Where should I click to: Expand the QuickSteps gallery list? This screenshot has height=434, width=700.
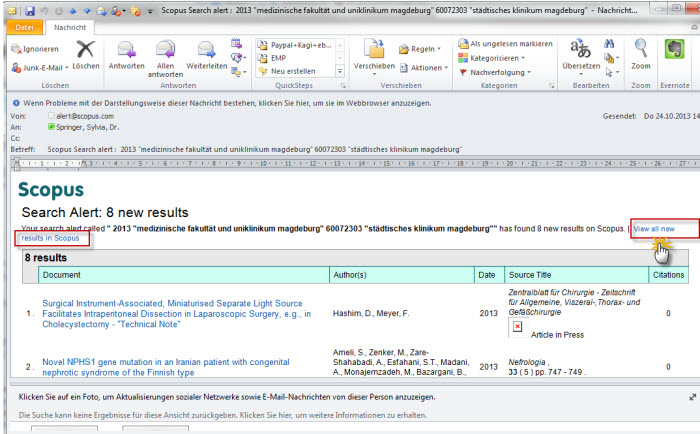(x=340, y=71)
